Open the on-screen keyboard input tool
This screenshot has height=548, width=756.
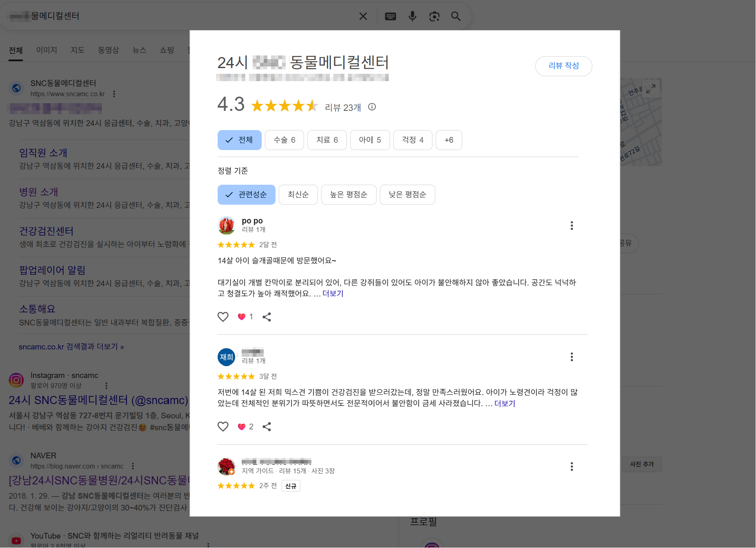(390, 16)
